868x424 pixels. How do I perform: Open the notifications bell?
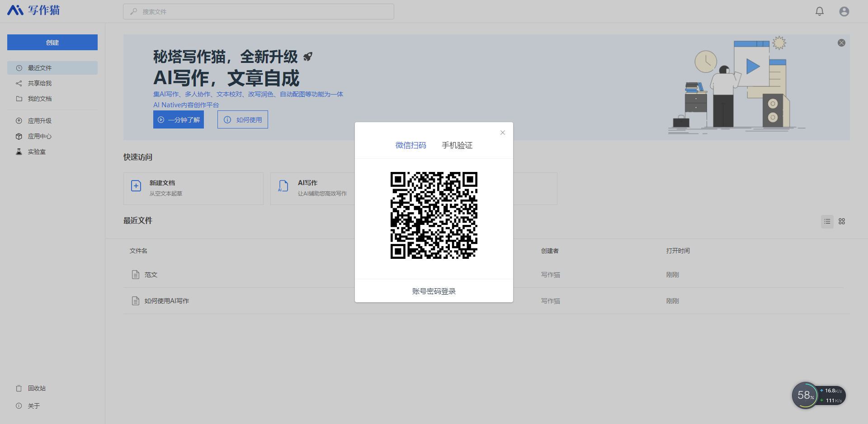[820, 11]
